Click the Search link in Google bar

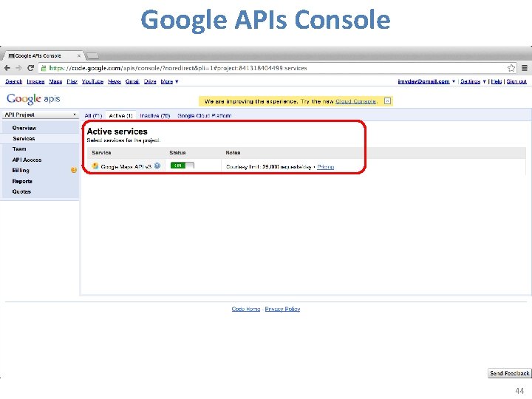pos(14,81)
